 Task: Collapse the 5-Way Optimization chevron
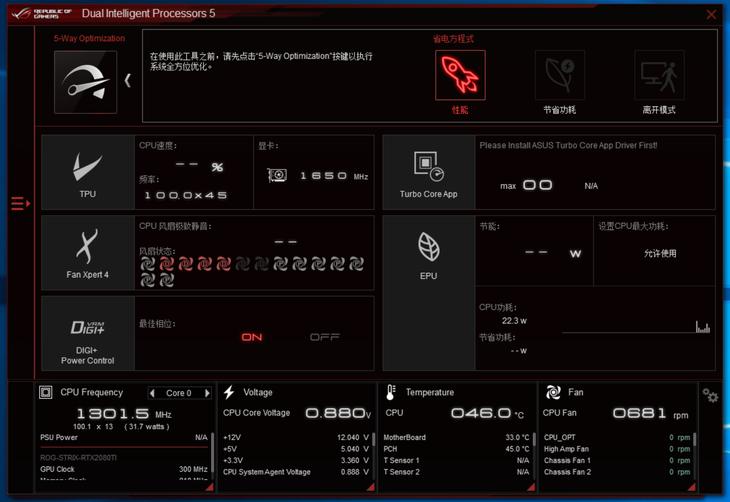(128, 80)
